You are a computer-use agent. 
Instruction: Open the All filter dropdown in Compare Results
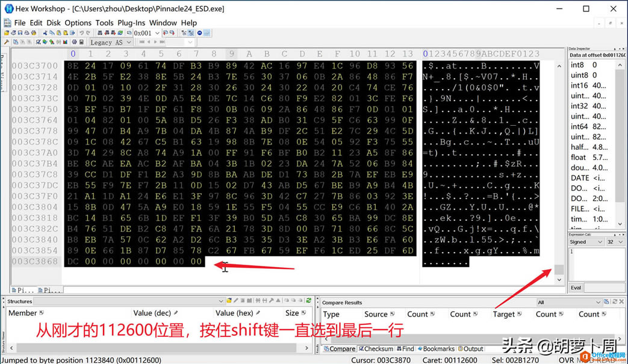point(598,302)
